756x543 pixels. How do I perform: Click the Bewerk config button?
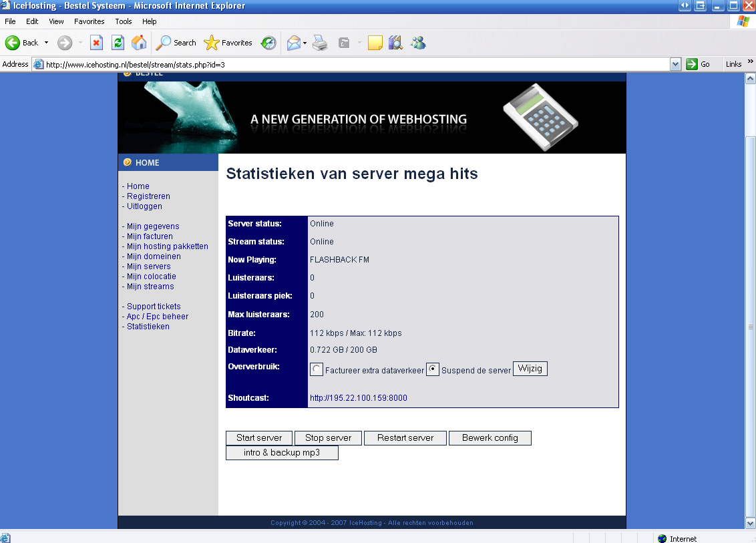click(x=490, y=438)
